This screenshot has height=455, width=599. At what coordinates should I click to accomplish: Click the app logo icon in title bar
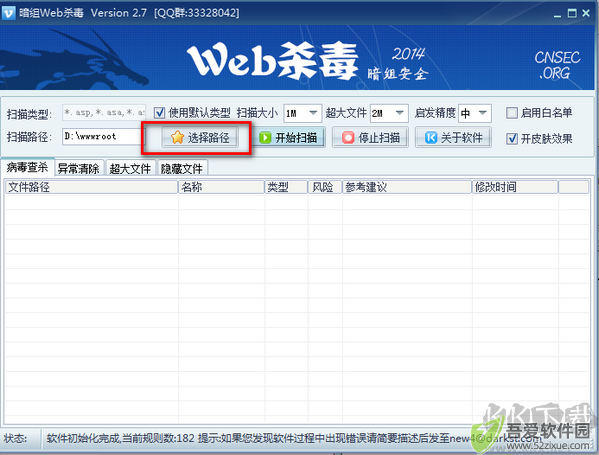click(8, 13)
